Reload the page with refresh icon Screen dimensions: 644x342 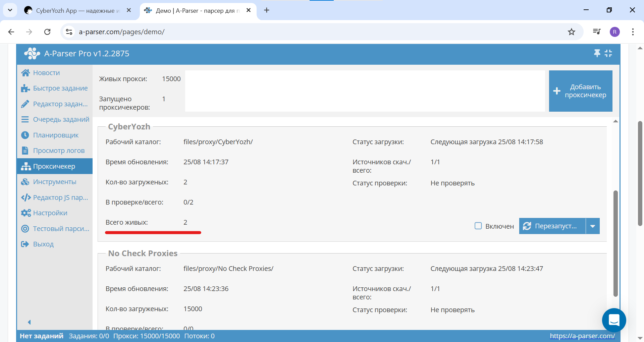click(47, 32)
